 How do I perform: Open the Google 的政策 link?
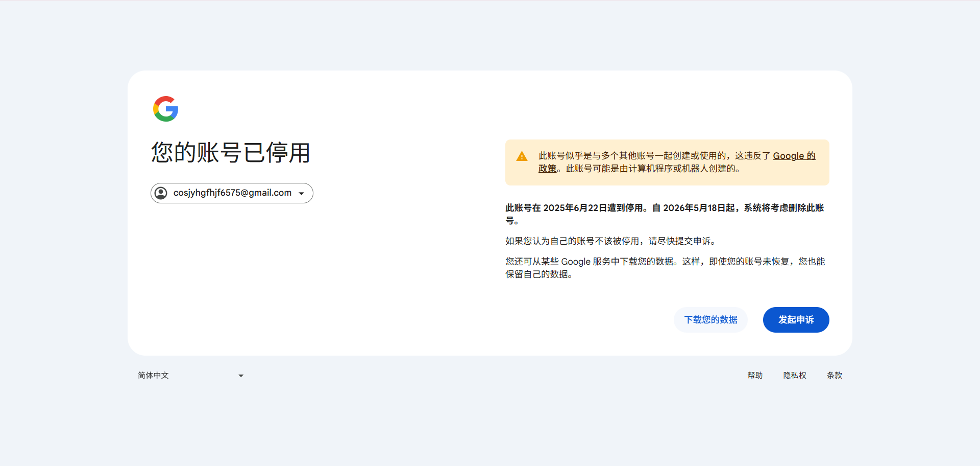pyautogui.click(x=794, y=156)
